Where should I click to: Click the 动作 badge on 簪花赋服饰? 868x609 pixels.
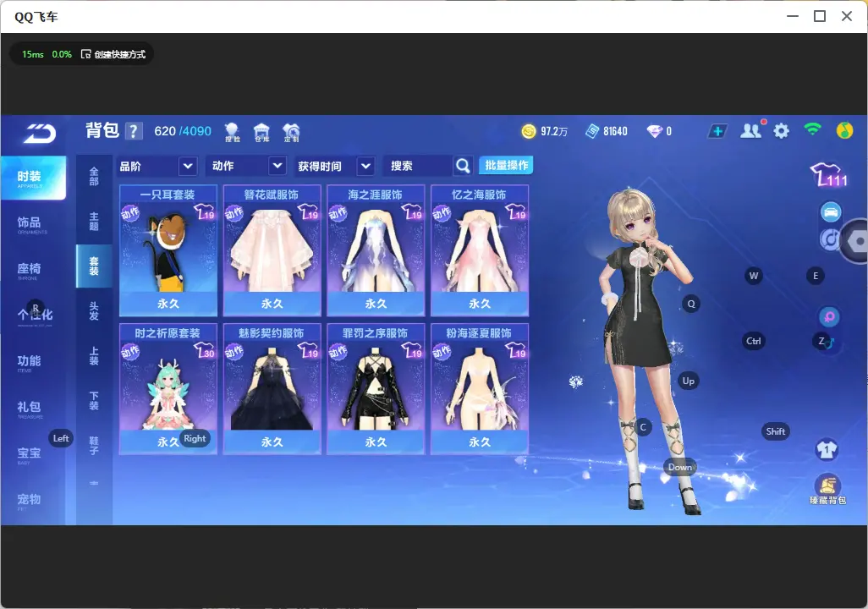[234, 213]
